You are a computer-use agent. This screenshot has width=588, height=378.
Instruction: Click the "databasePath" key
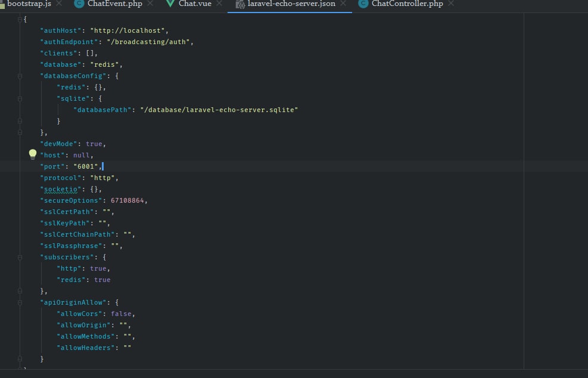point(102,110)
